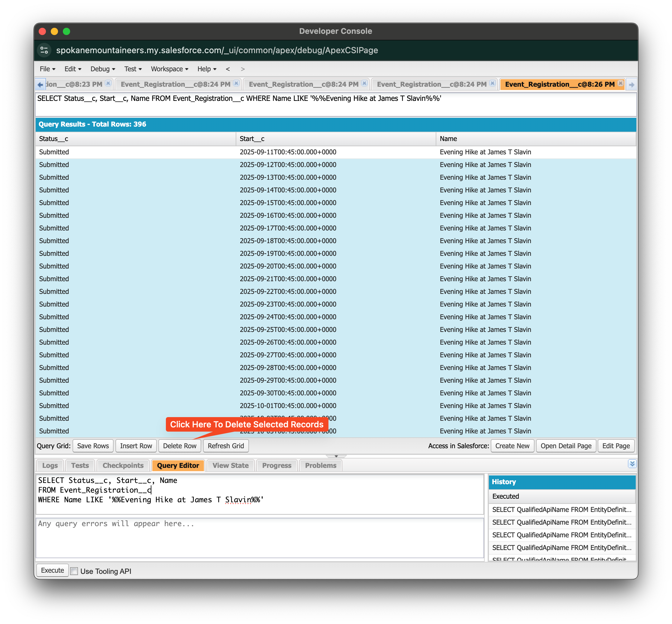Collapse the bottom panel with chevron icon
This screenshot has width=672, height=624.
click(x=632, y=464)
